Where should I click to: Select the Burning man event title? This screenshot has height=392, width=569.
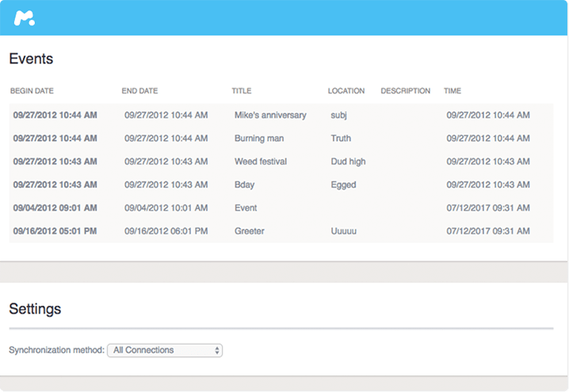click(259, 139)
